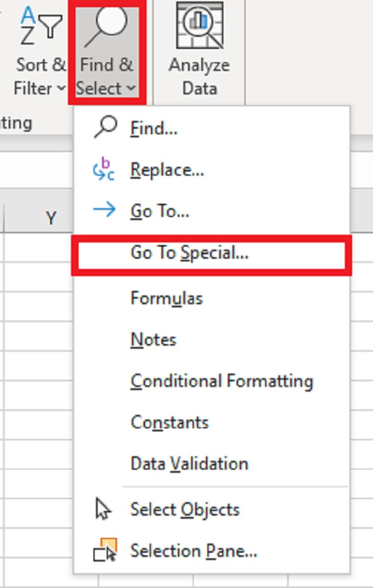Click the Go To blue arrow icon
The image size is (373, 588).
coord(104,210)
